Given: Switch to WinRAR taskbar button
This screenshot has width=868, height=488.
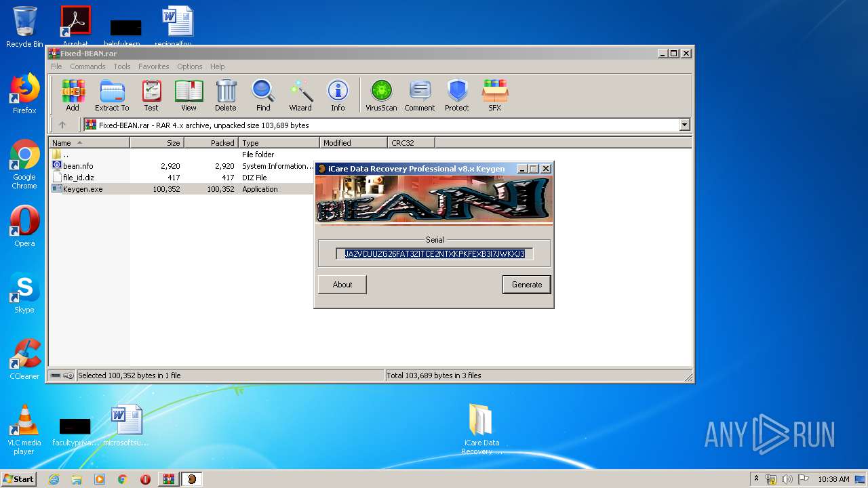Looking at the screenshot, I should tap(169, 479).
